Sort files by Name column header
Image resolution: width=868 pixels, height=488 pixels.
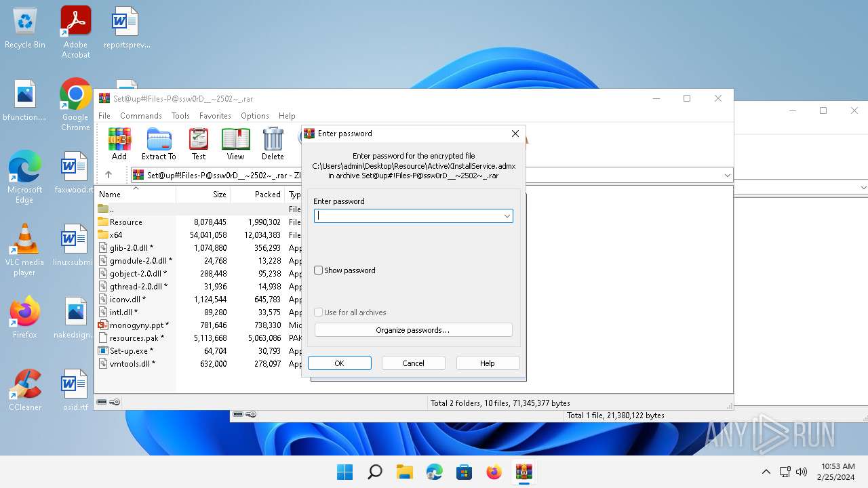tap(136, 195)
